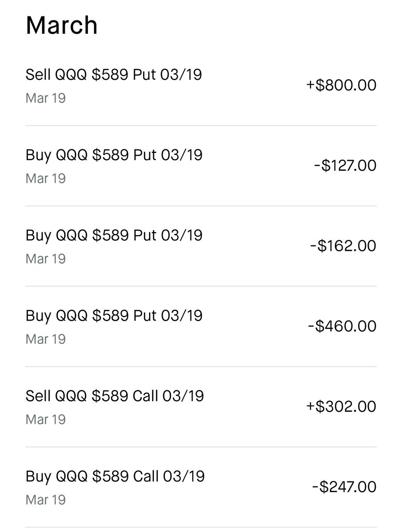Tap Mar 19 date under -$127.00 row
402x532 pixels.
pyautogui.click(x=46, y=178)
